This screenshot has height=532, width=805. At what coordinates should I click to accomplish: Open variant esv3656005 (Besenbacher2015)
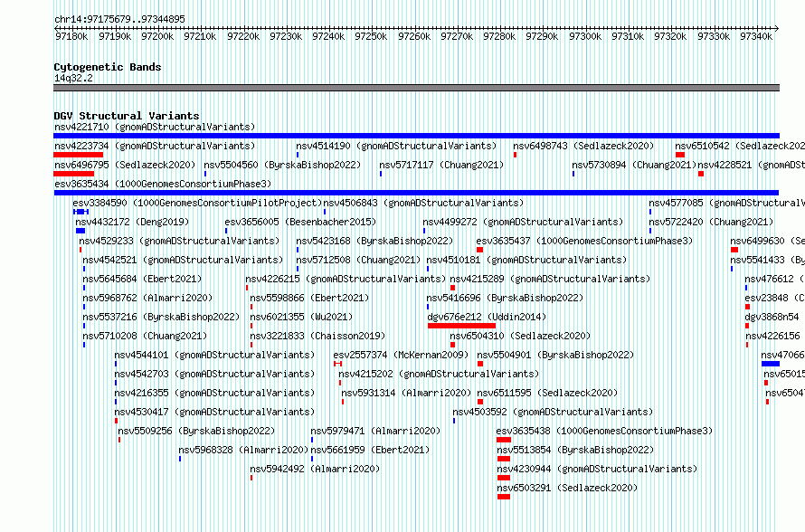click(300, 222)
